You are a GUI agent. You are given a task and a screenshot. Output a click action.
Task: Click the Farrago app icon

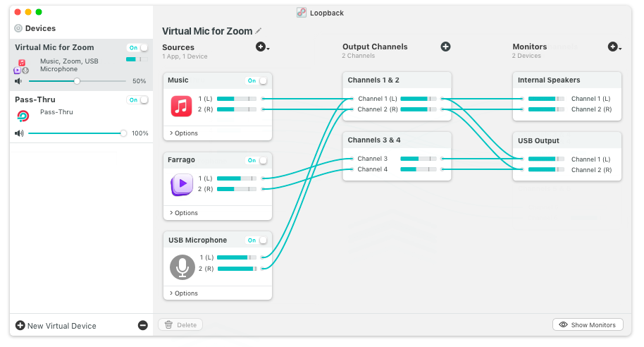[x=182, y=185]
